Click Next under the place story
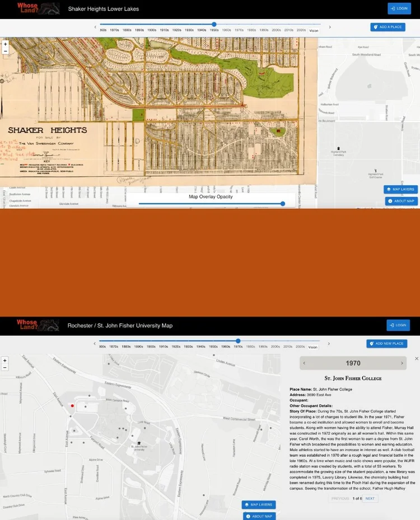Image resolution: width=420 pixels, height=520 pixels. [370, 498]
